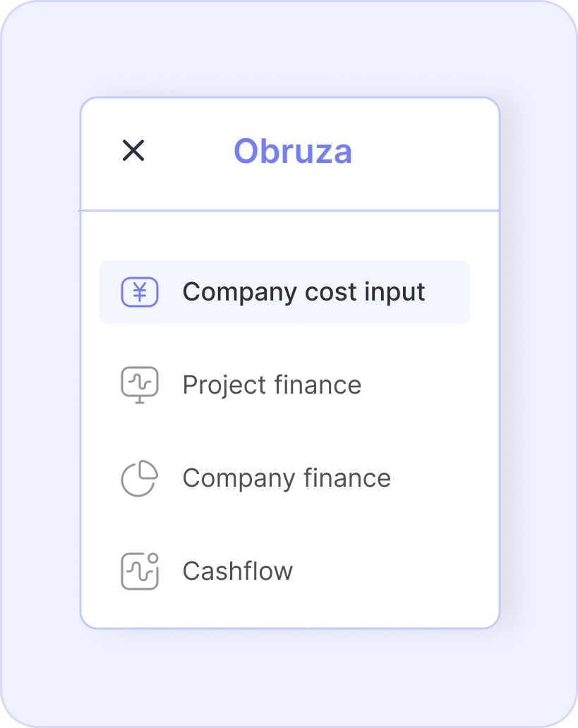Open the Cashflow page from the menu

pos(285,571)
